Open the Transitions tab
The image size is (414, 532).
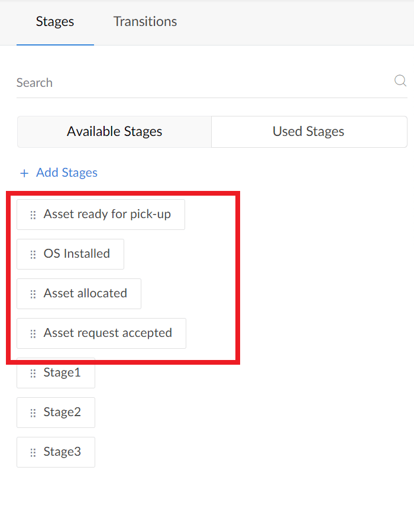[145, 22]
